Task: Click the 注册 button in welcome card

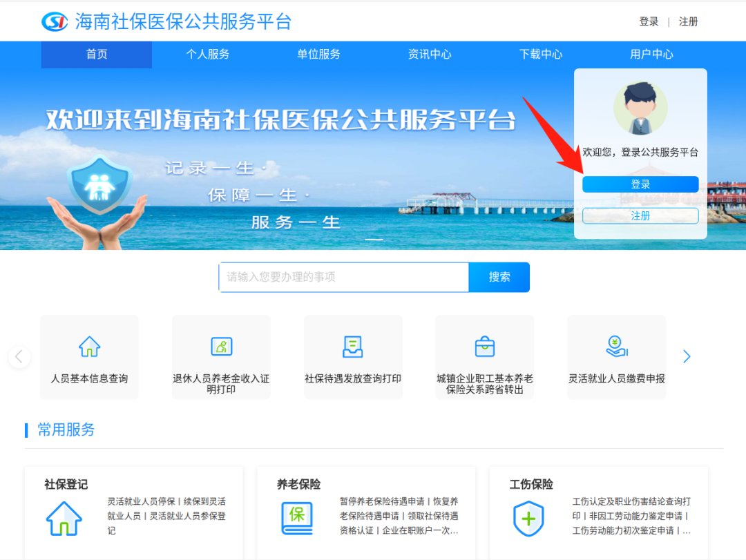Action: coord(640,216)
